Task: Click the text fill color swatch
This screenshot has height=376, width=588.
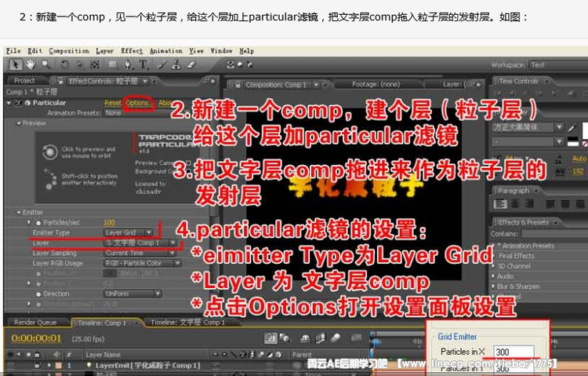Action: pos(585,130)
